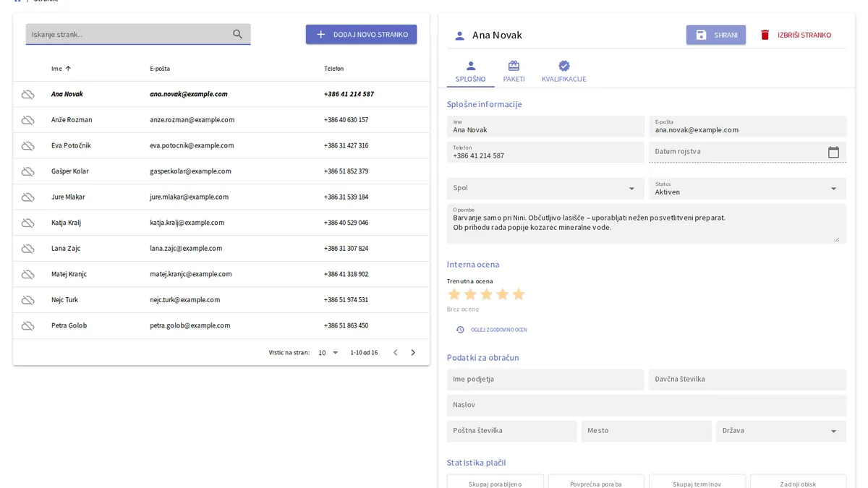This screenshot has height=488, width=868.
Task: Open the date of birth calendar icon
Action: pos(833,152)
